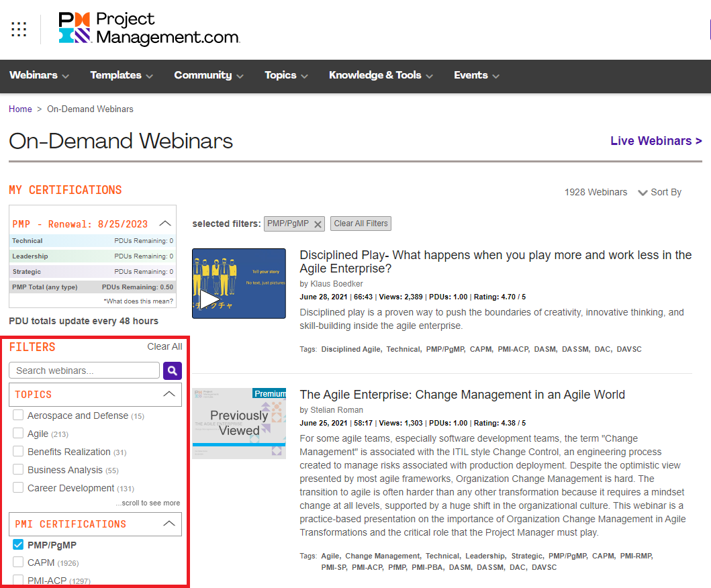This screenshot has height=588, width=711.
Task: Click the ProjectManagement.com logo
Action: 149,28
